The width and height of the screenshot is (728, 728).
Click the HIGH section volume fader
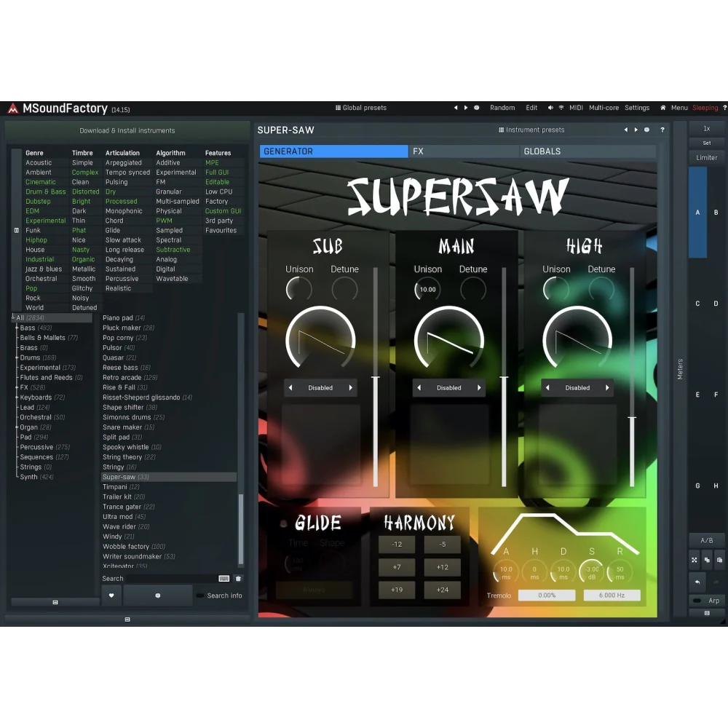(632, 377)
